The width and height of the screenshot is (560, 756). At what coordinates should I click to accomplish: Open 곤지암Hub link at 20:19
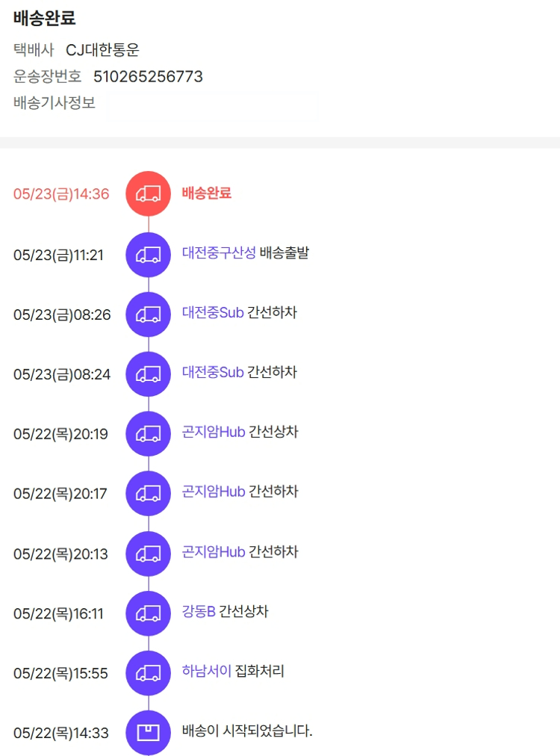(214, 432)
